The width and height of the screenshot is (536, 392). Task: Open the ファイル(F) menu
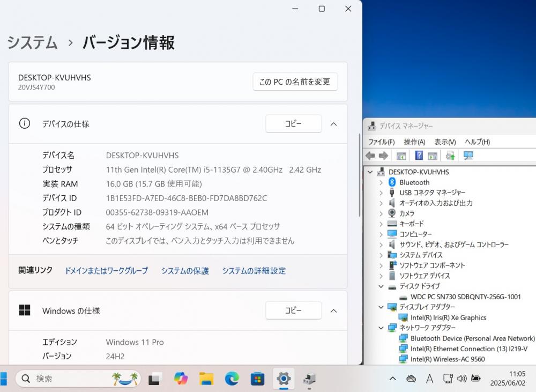(x=381, y=142)
